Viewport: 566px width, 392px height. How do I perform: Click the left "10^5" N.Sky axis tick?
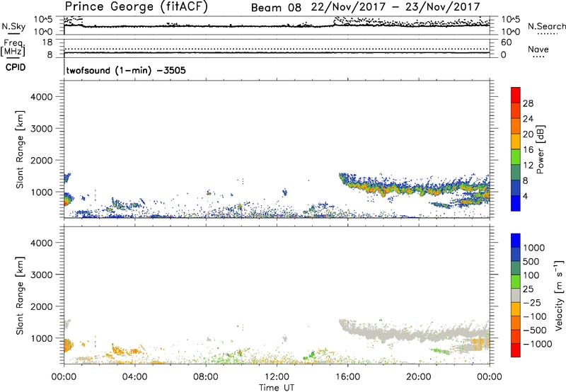point(43,19)
